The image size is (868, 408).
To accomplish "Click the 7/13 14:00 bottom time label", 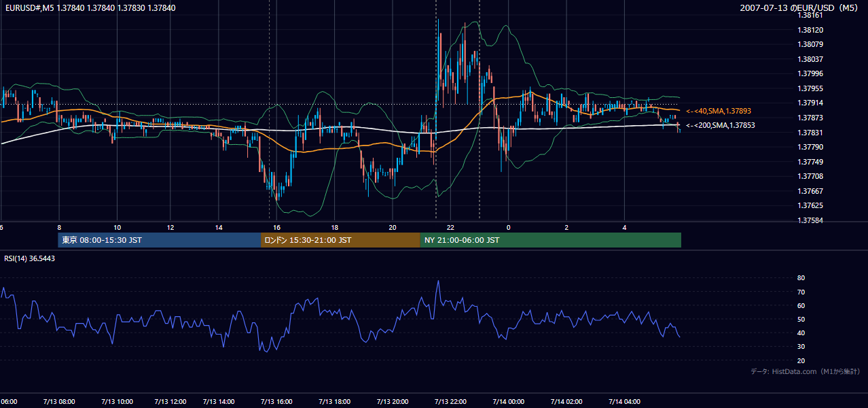I will [x=219, y=402].
